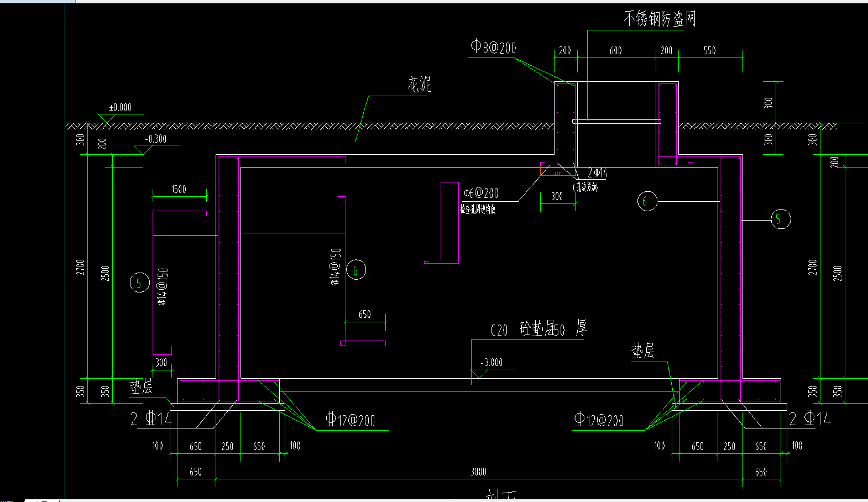Click the circled 5 tag on the left
This screenshot has height=502, width=868.
click(x=139, y=283)
